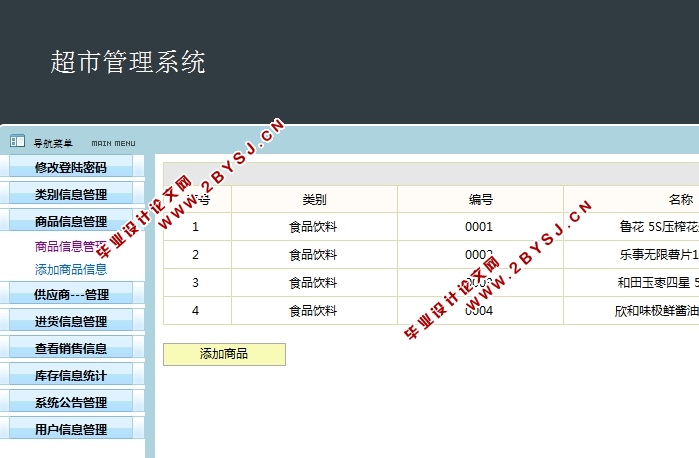
Task: Collapse 商品信息管理 menu header
Action: tap(71, 221)
